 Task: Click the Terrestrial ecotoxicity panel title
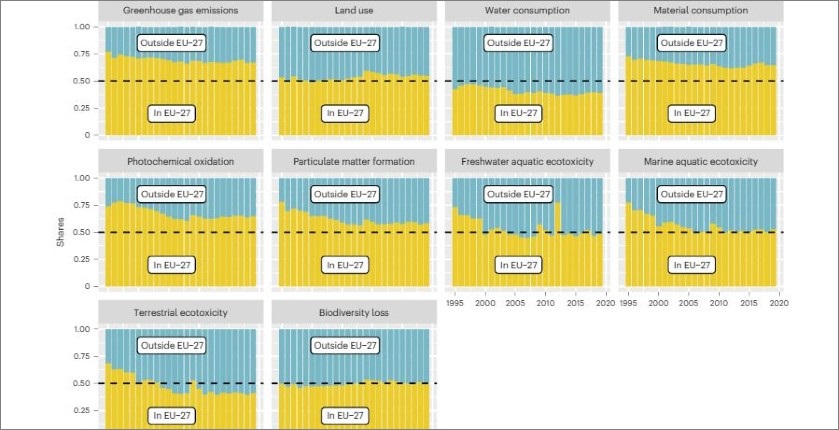pyautogui.click(x=181, y=313)
